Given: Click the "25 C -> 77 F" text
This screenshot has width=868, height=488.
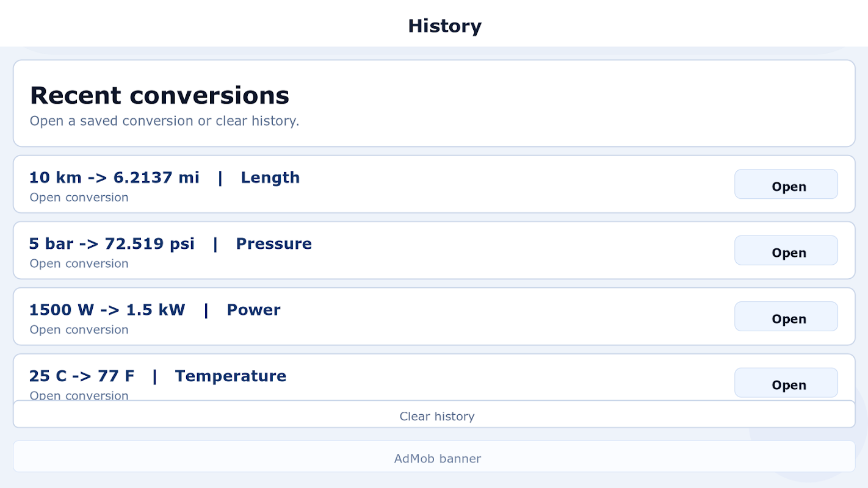Looking at the screenshot, I should 82,376.
